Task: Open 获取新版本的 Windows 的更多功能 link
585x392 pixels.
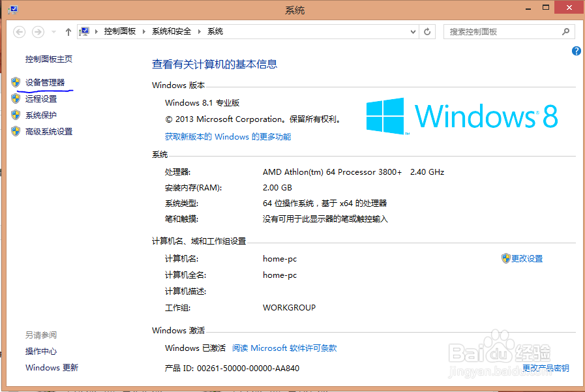Action: pyautogui.click(x=228, y=136)
